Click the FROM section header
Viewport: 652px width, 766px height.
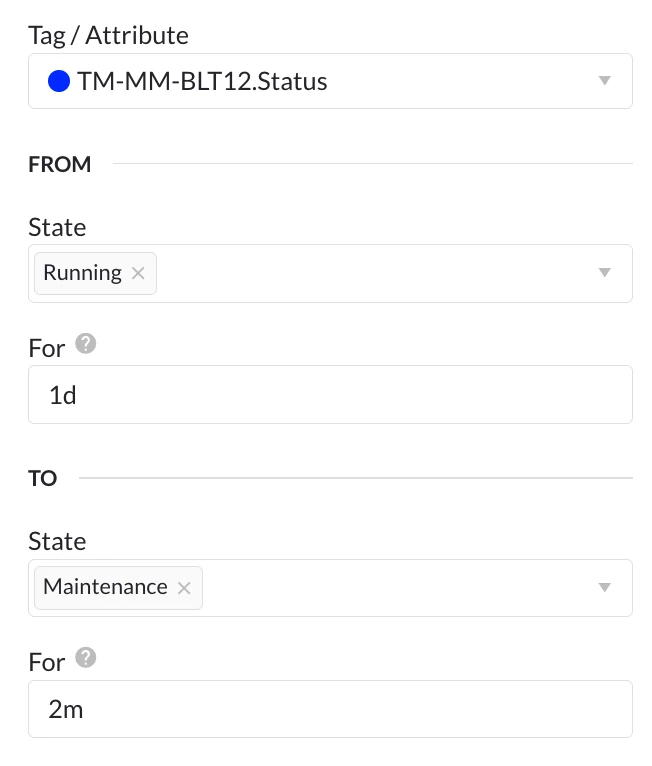(x=60, y=164)
